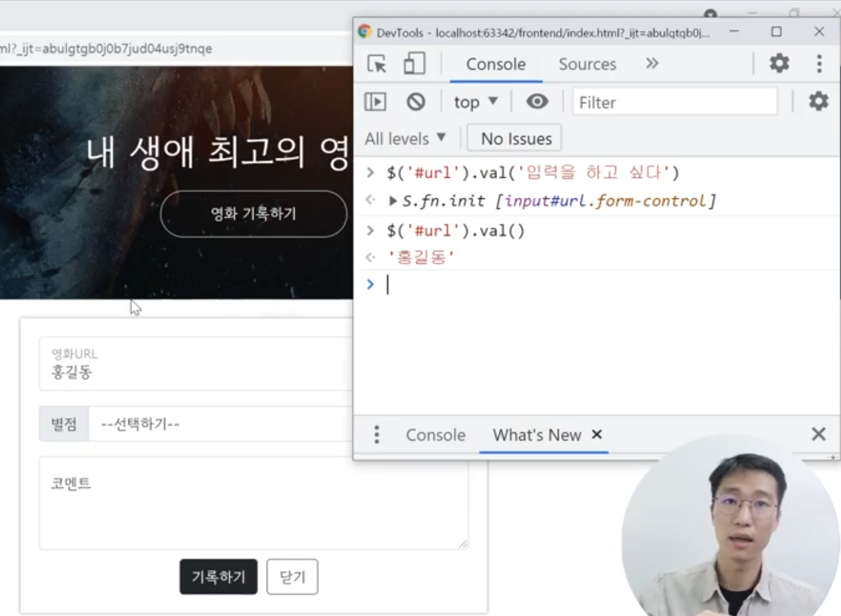
Task: Clear the console with the ban icon
Action: (x=415, y=101)
